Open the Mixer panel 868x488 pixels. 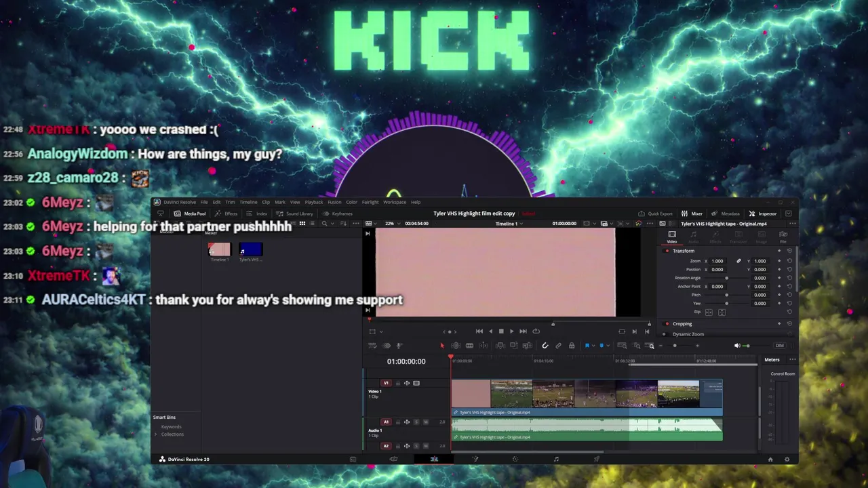(x=692, y=213)
